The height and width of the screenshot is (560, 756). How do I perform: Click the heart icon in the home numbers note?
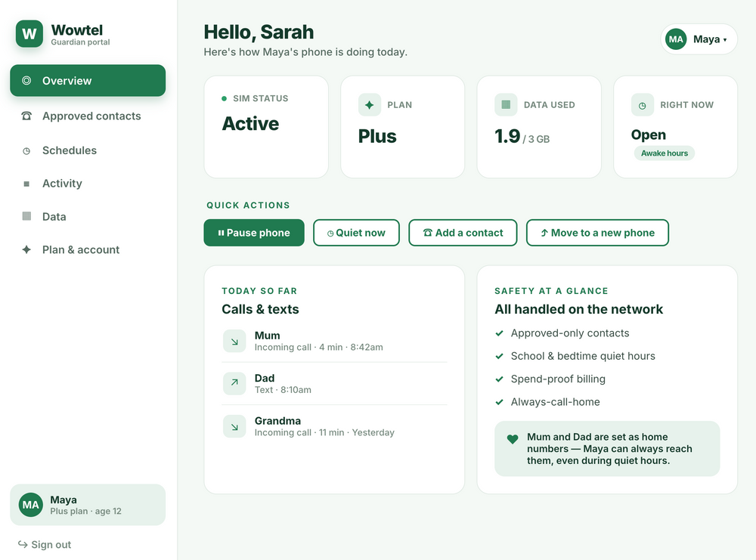513,439
